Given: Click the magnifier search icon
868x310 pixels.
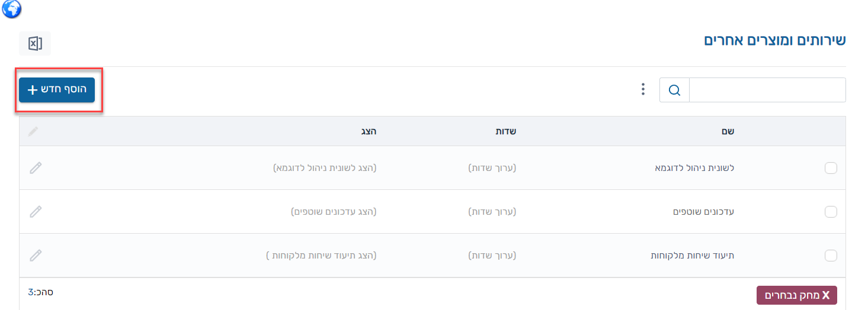Looking at the screenshot, I should (x=674, y=90).
